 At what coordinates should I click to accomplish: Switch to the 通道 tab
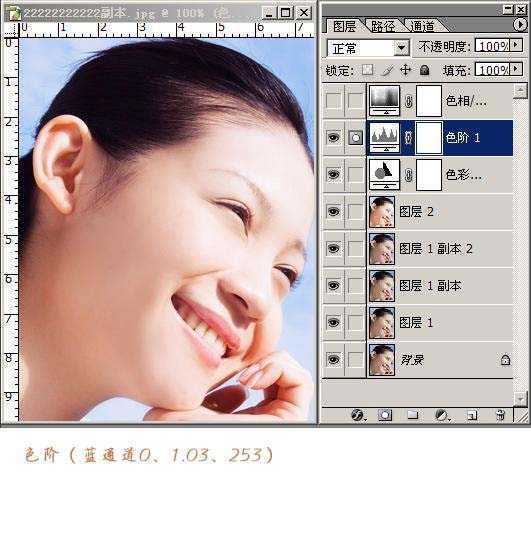point(423,26)
